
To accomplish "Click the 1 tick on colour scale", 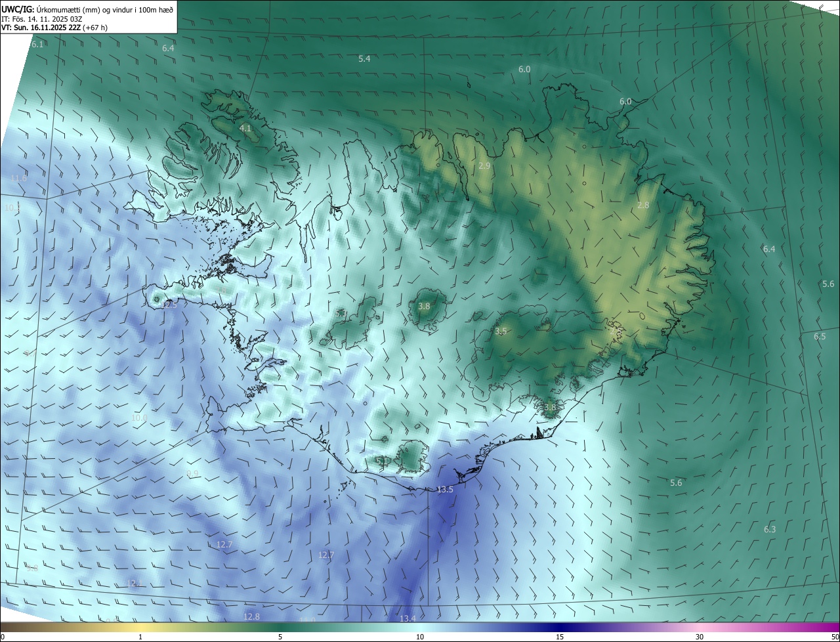I will [140, 637].
